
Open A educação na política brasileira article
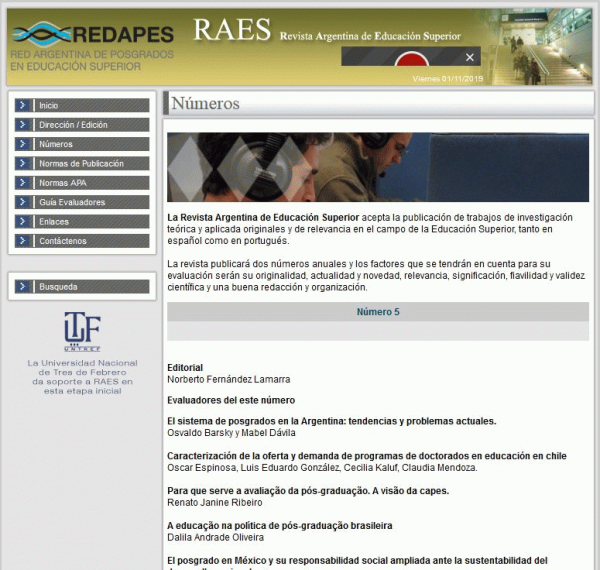tap(279, 525)
